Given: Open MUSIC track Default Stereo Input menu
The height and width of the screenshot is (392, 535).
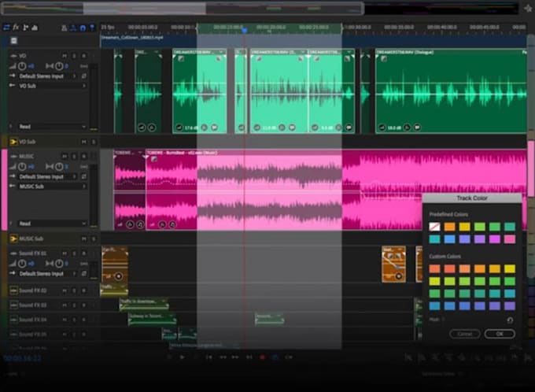Looking at the screenshot, I should pyautogui.click(x=46, y=176).
